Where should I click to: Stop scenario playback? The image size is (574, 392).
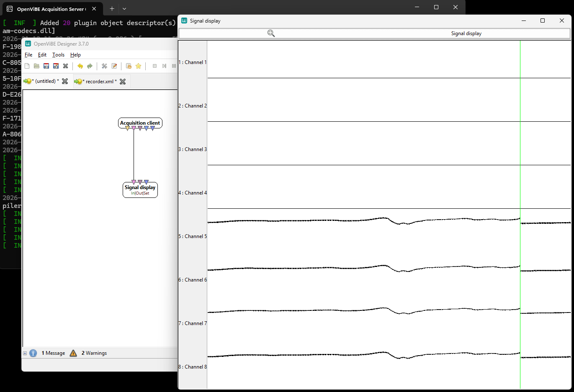point(154,66)
